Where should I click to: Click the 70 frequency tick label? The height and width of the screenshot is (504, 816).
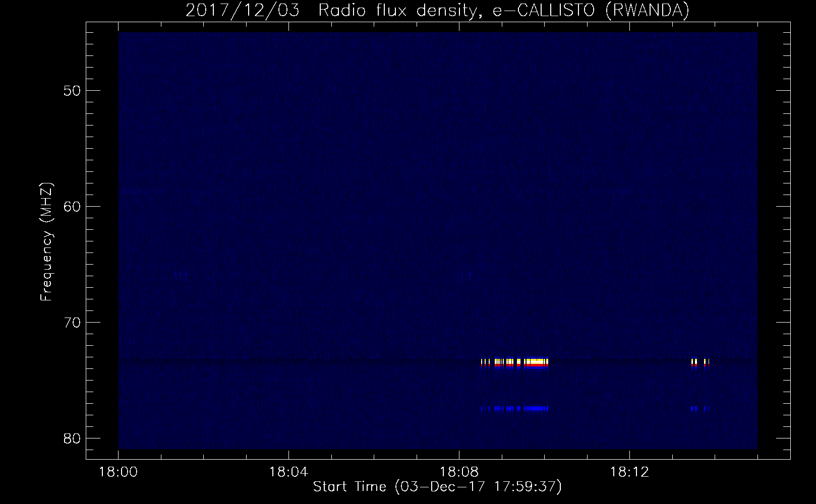coord(71,322)
